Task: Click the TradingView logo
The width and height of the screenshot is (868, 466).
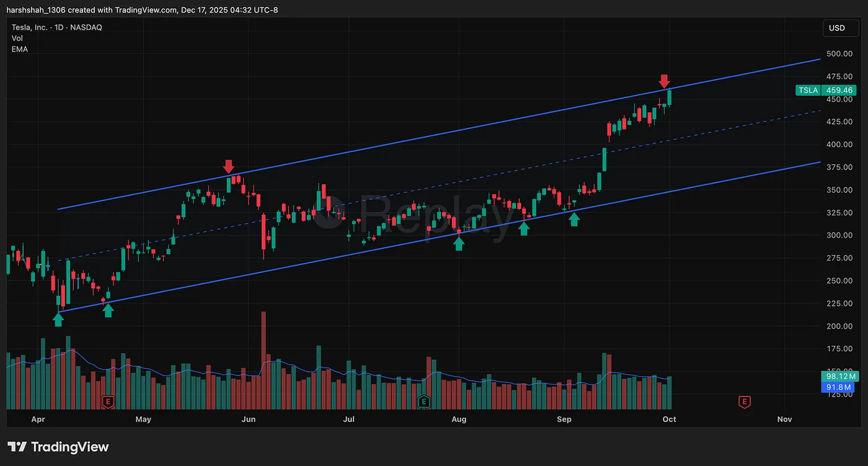Action: [x=58, y=447]
